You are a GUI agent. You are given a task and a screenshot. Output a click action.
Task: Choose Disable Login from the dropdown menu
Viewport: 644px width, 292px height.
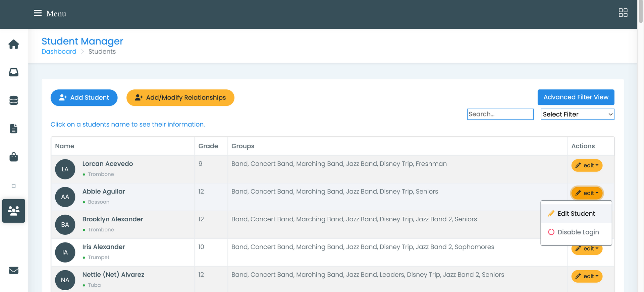click(576, 232)
